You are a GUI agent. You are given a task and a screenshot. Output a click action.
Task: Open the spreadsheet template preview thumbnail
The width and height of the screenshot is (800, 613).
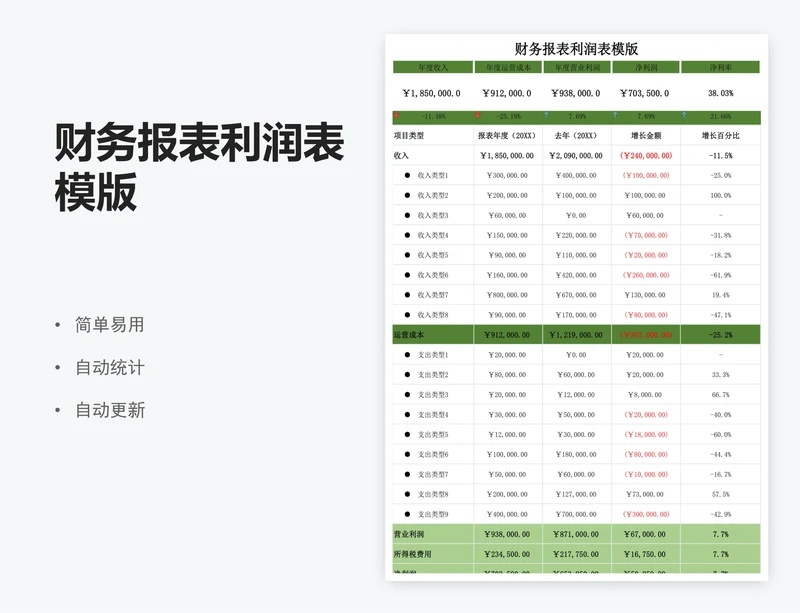click(577, 307)
